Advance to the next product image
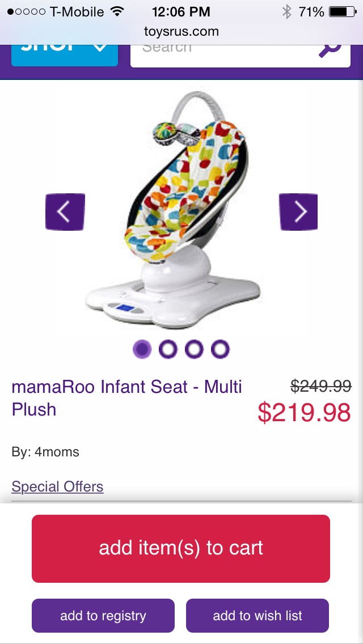The width and height of the screenshot is (363, 644). coord(298,212)
